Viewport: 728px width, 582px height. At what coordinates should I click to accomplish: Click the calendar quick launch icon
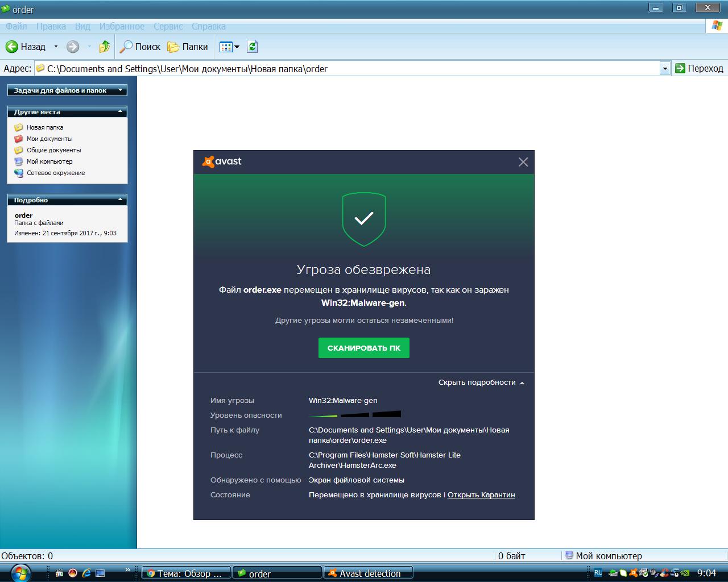click(x=59, y=573)
